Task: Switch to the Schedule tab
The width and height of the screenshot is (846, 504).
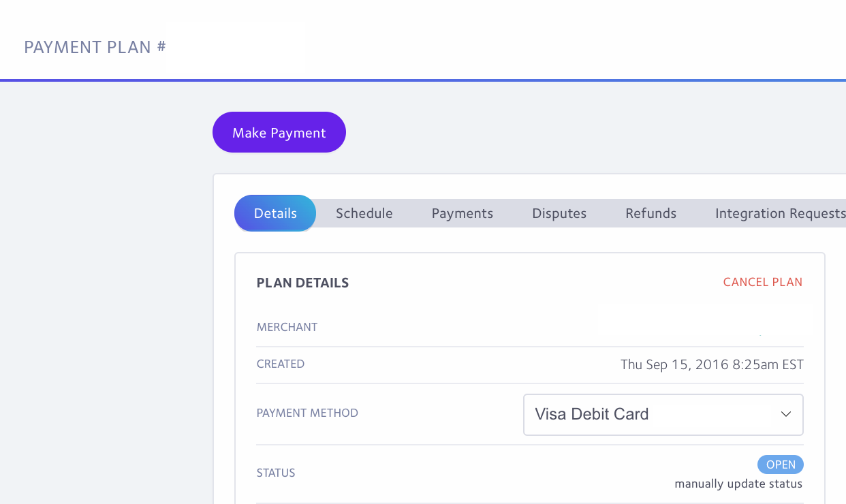Action: point(364,212)
